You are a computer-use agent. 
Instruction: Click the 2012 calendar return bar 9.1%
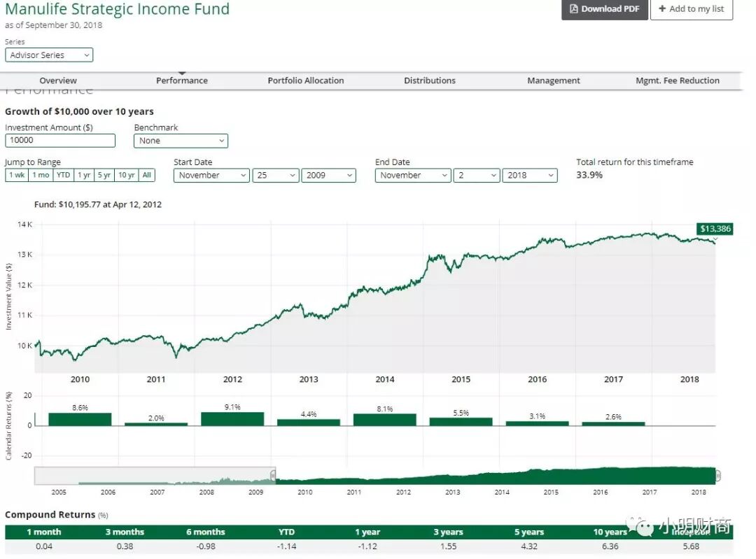click(232, 419)
